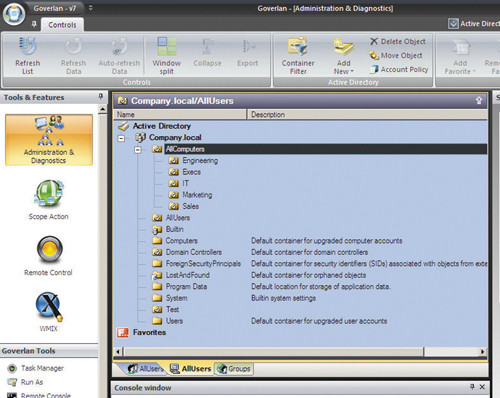Click the Refresh Data ribbon icon
Viewport: 500px width, 398px height.
tap(73, 56)
